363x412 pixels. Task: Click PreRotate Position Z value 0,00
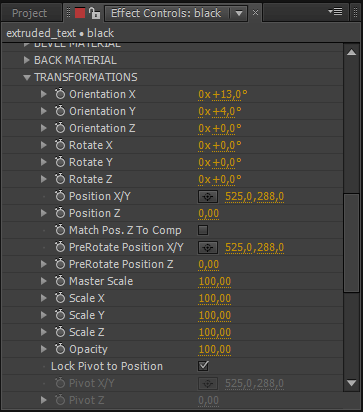209,265
